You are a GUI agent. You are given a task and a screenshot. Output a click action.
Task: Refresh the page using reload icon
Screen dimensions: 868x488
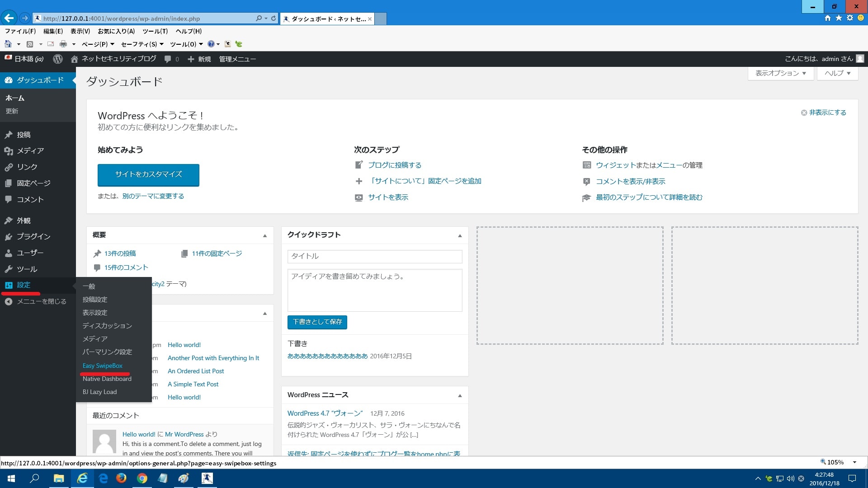pyautogui.click(x=274, y=19)
